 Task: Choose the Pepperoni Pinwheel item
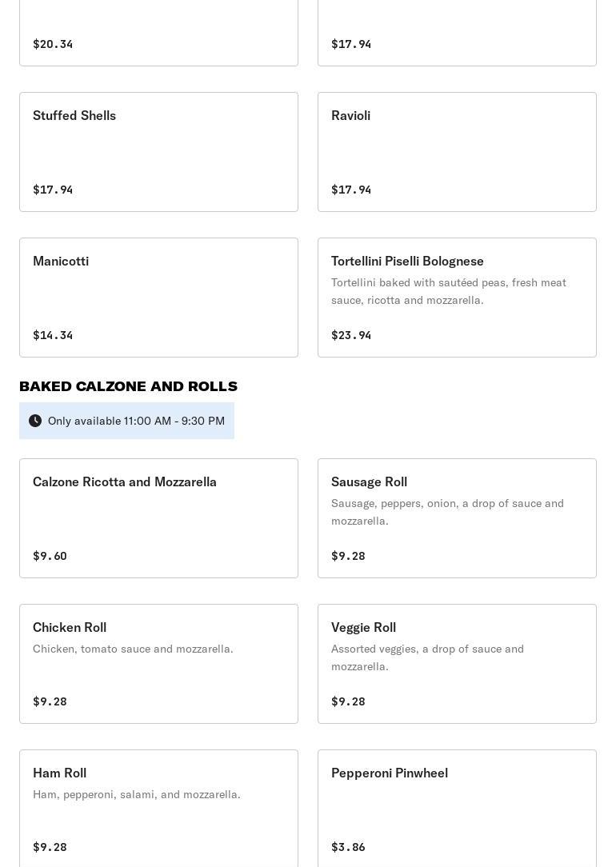[x=457, y=808]
